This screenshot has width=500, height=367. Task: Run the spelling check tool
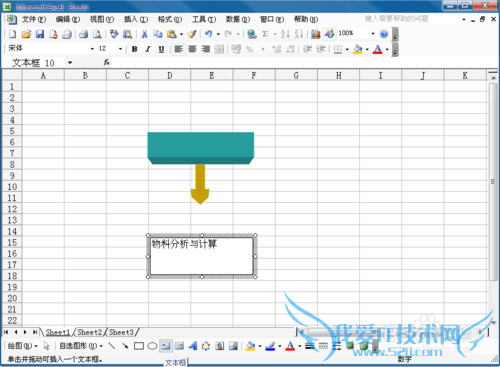point(114,34)
